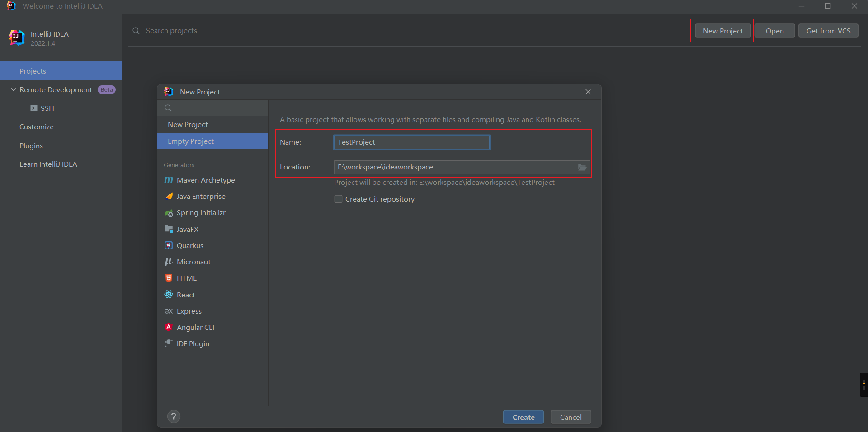
Task: Select the Spring Initializr generator label
Action: [201, 213]
